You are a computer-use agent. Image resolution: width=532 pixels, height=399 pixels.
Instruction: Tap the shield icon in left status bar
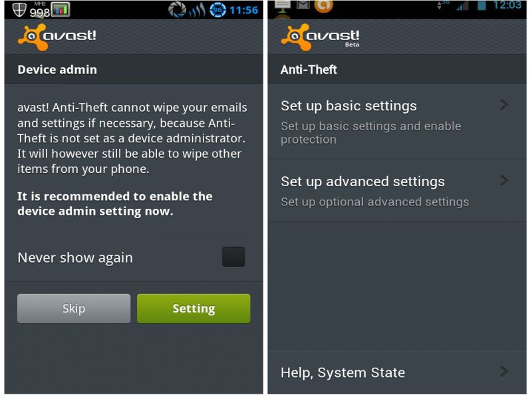coord(19,9)
